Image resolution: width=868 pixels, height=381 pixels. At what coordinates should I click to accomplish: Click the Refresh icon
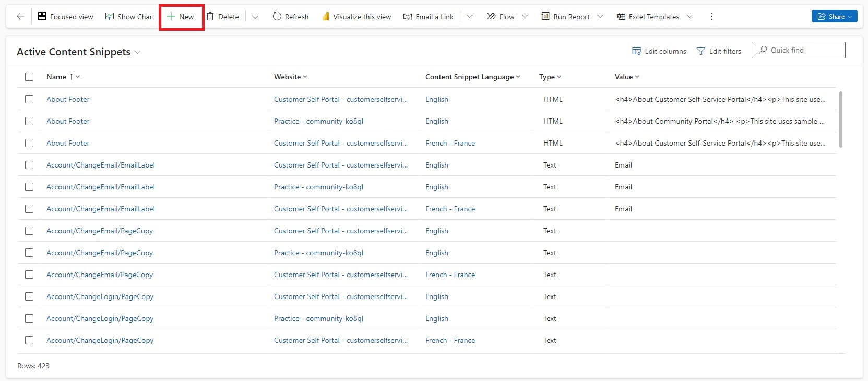point(277,17)
